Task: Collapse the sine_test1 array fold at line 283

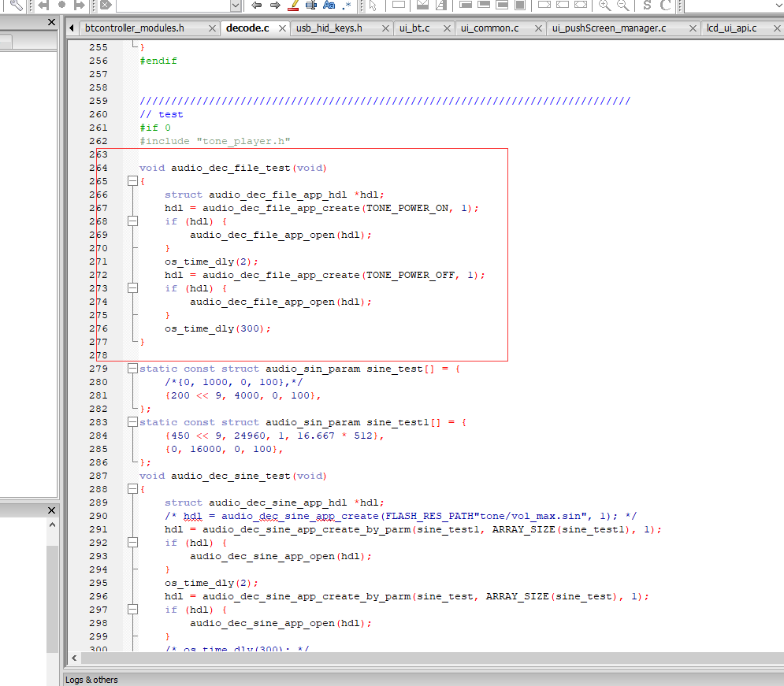Action: pyautogui.click(x=132, y=421)
